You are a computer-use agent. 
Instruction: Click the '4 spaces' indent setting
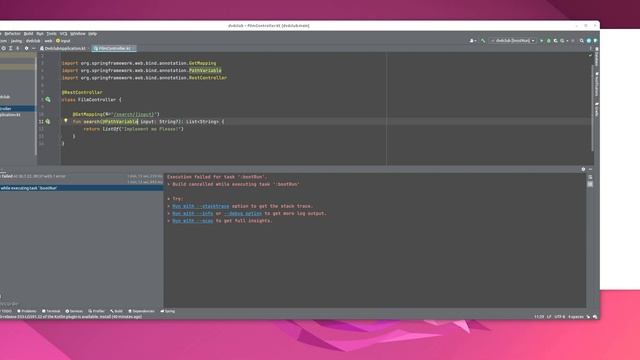[x=576, y=317]
